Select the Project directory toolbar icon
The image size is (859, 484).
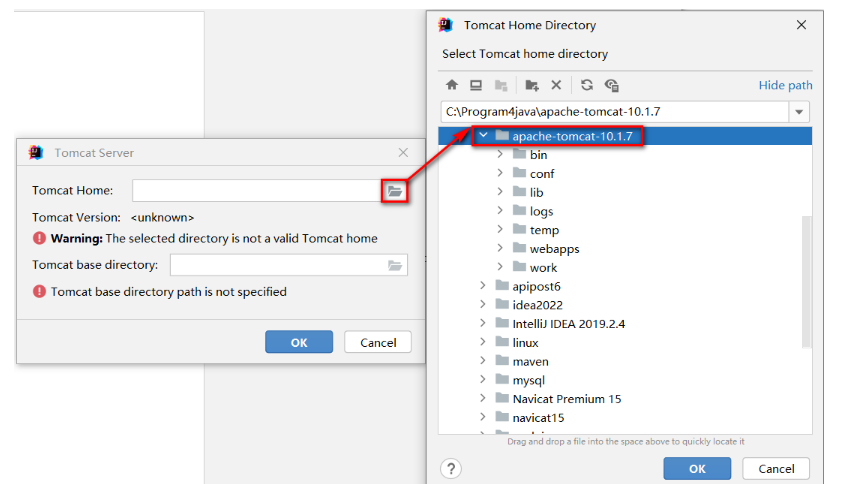501,85
